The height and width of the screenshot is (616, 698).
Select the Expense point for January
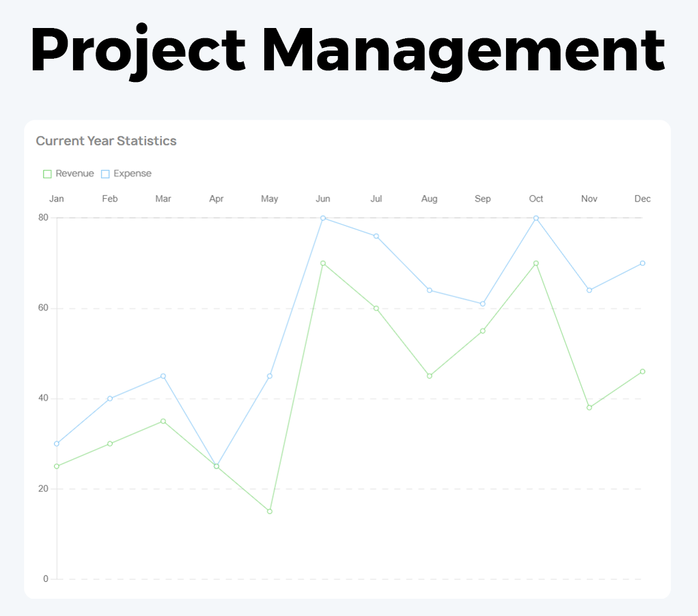pos(57,444)
